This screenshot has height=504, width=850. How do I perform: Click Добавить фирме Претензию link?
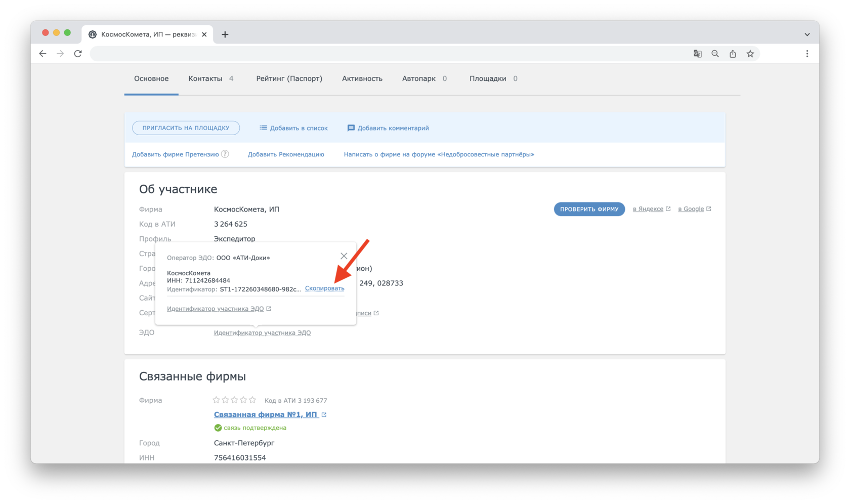tap(175, 154)
